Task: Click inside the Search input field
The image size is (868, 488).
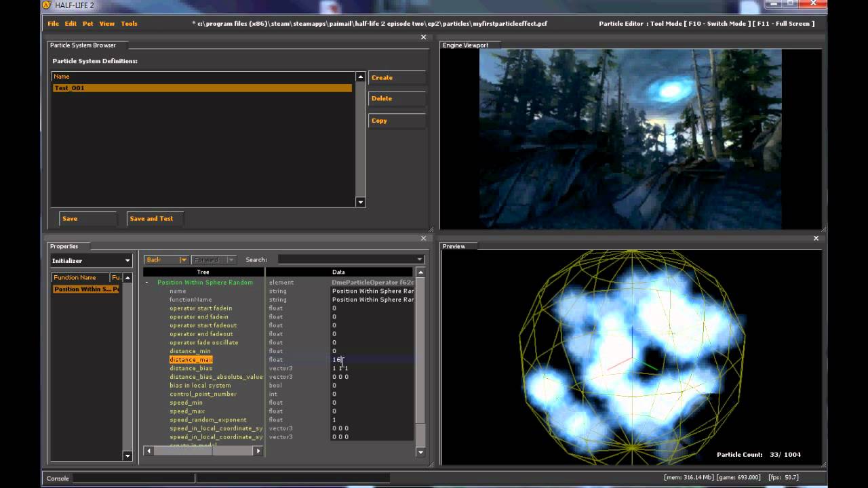Action: (347, 260)
